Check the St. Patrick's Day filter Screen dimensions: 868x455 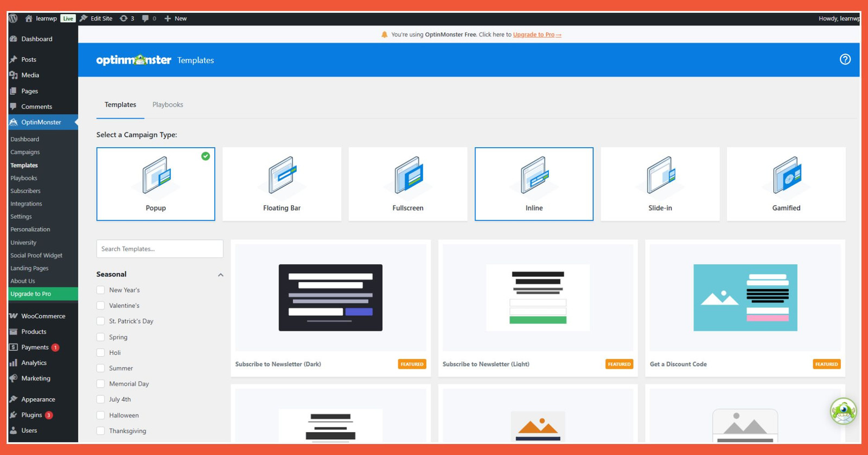tap(100, 321)
